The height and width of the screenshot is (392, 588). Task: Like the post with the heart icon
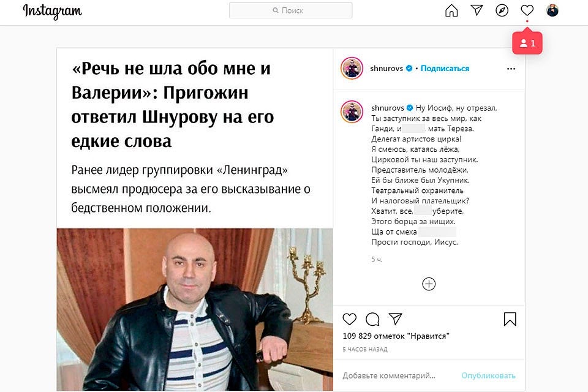coord(350,319)
